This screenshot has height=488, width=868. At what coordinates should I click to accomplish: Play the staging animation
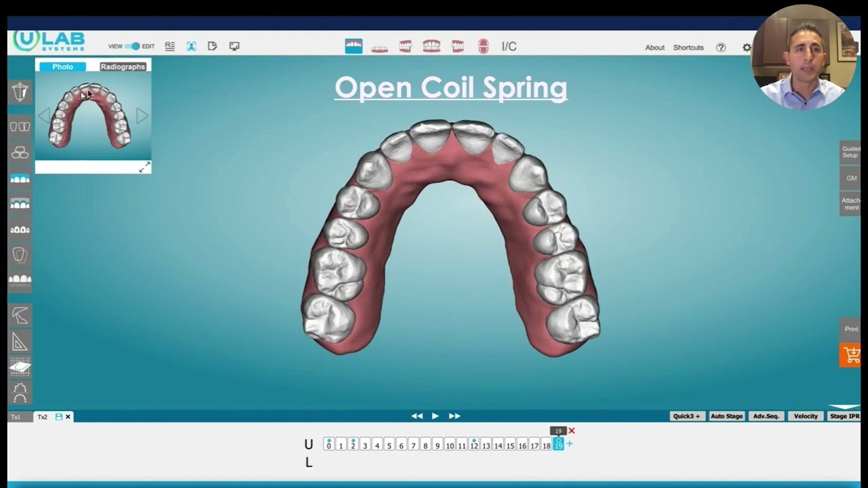(x=435, y=416)
